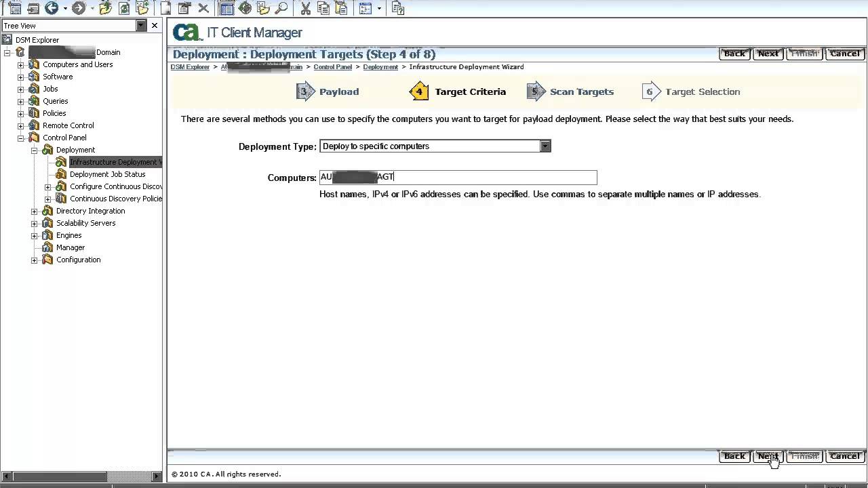Open the Forward arrow history dropdown

coord(92,9)
